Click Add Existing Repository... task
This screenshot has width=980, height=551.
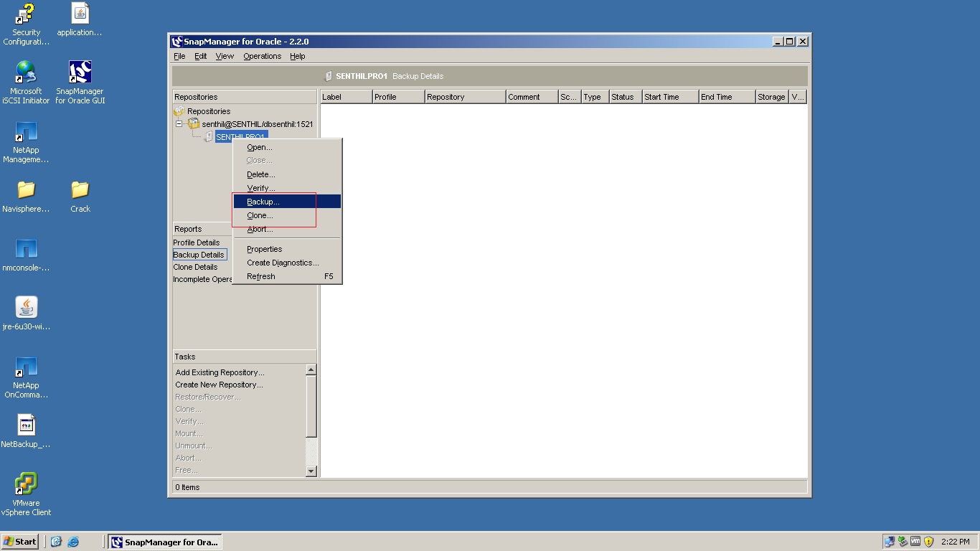(x=220, y=372)
